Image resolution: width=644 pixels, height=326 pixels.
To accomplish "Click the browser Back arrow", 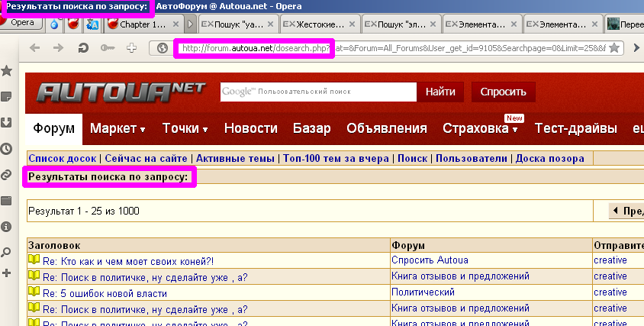I will click(x=34, y=48).
